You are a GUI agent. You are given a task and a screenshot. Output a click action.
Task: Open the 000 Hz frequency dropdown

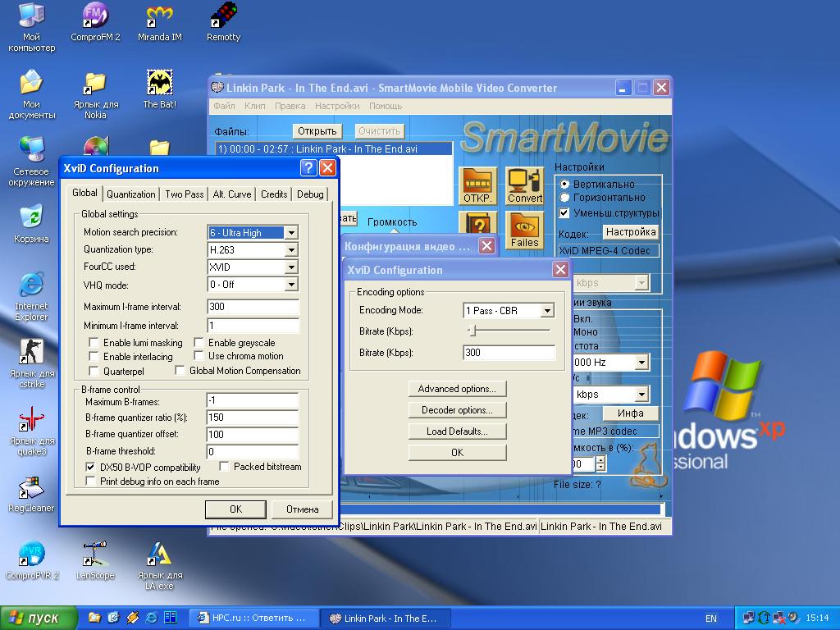tap(641, 363)
